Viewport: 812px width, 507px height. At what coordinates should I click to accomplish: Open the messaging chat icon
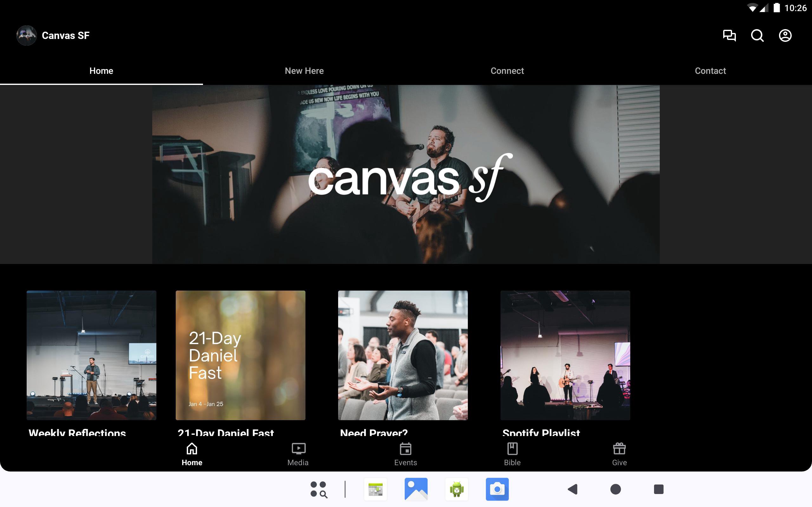point(729,35)
